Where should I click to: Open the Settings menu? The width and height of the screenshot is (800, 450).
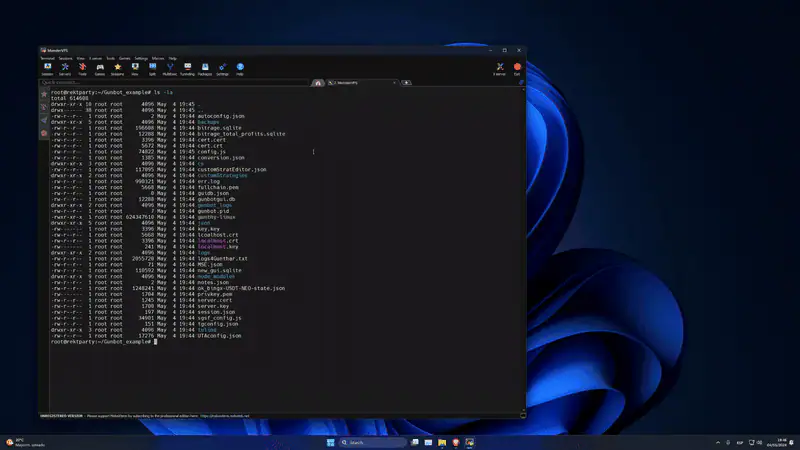point(141,59)
